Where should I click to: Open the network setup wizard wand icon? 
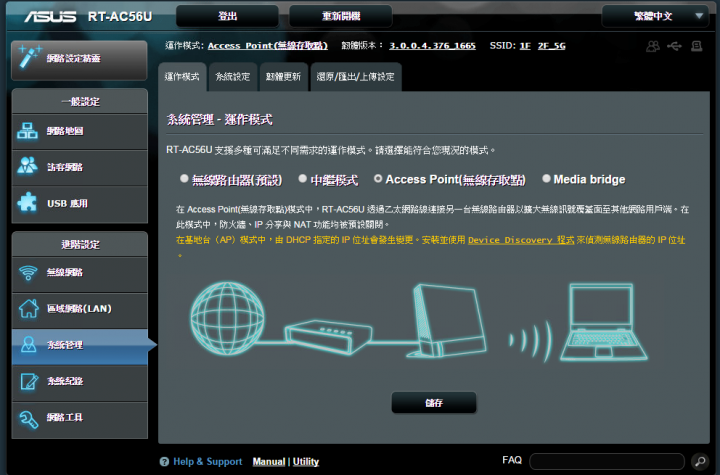[x=29, y=58]
